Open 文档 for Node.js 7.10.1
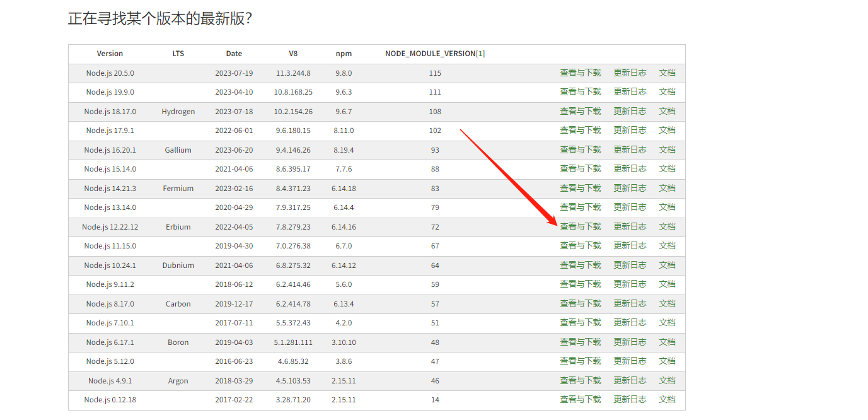 pyautogui.click(x=667, y=322)
